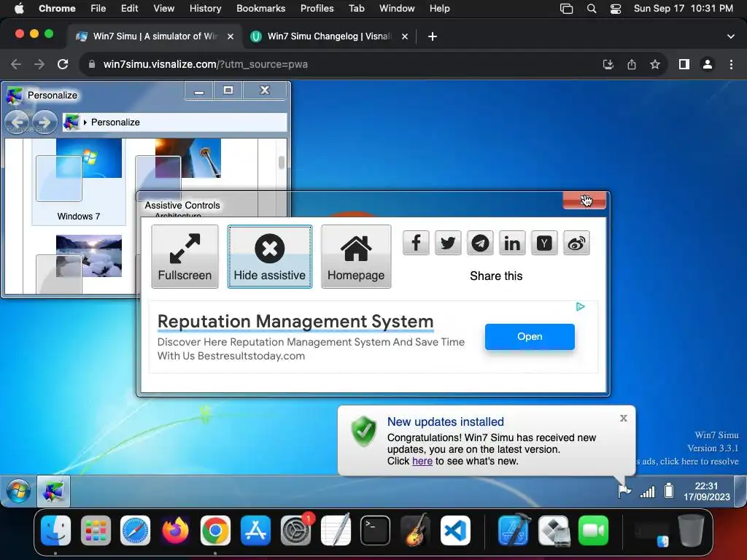Share on Hacker News Y icon
This screenshot has width=747, height=560.
[544, 243]
